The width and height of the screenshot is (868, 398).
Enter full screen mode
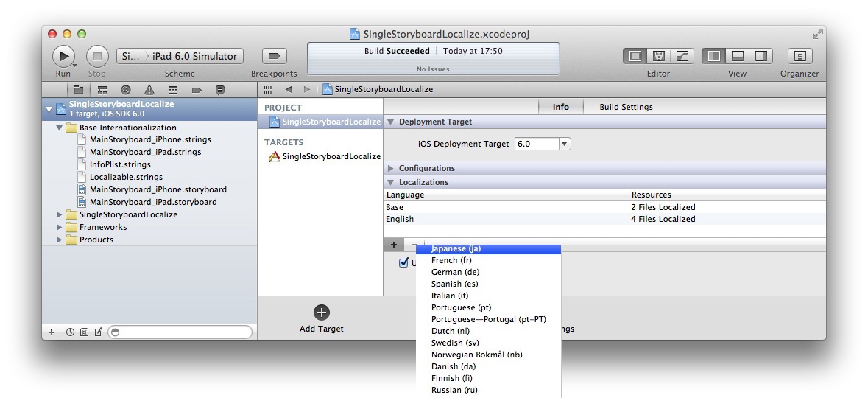pos(817,34)
